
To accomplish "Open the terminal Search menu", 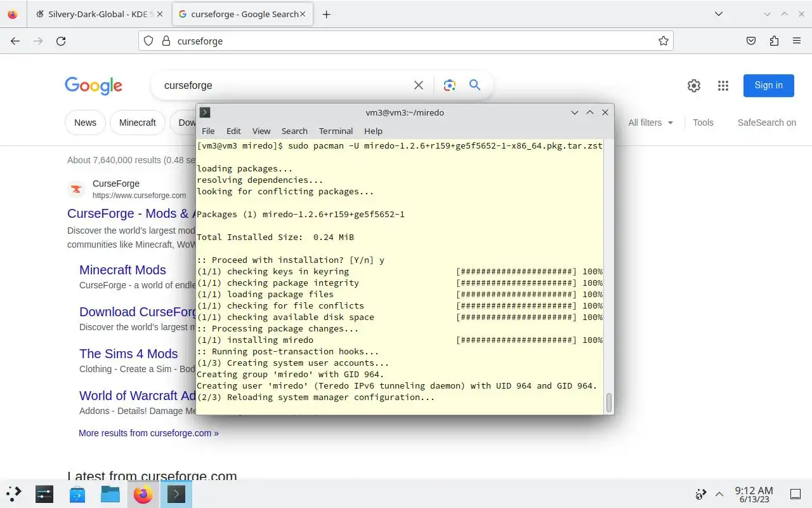I will pyautogui.click(x=294, y=131).
